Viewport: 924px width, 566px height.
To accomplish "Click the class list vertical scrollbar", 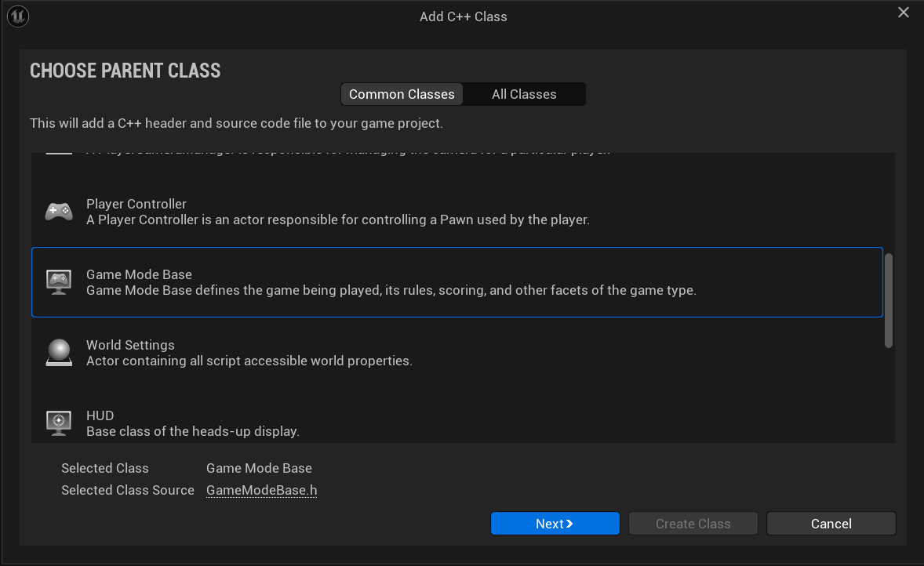I will pos(889,300).
